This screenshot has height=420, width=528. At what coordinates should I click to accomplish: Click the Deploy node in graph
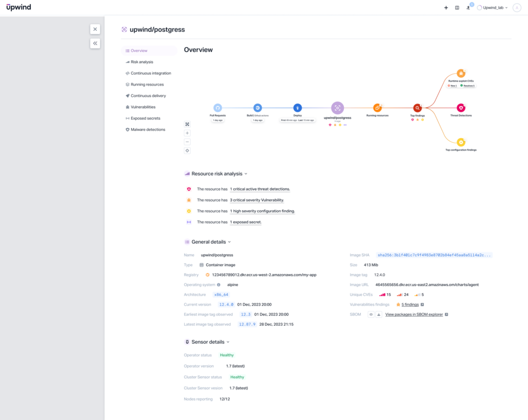tap(298, 108)
